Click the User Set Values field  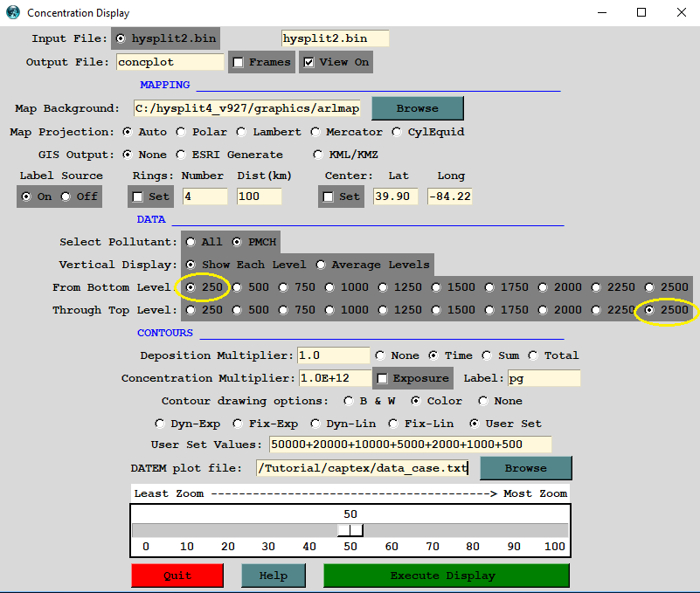point(410,445)
